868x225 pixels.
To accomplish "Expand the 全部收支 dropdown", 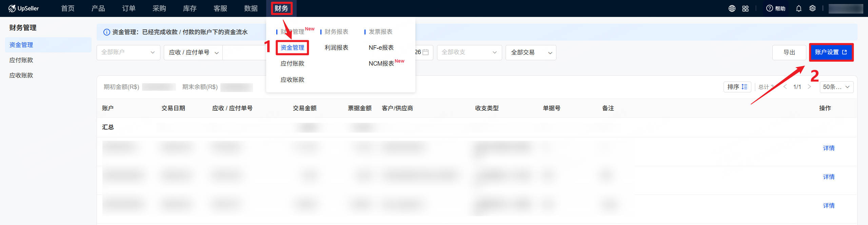I will click(x=469, y=52).
